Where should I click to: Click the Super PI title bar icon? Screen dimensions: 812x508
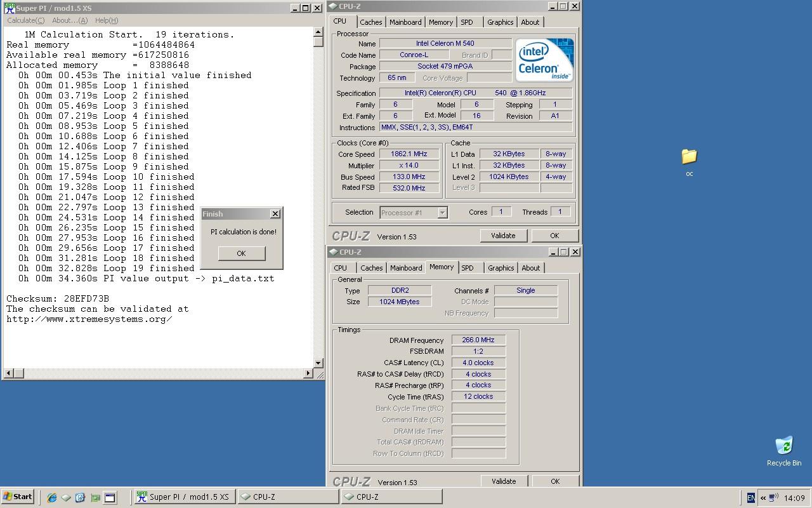pyautogui.click(x=9, y=8)
